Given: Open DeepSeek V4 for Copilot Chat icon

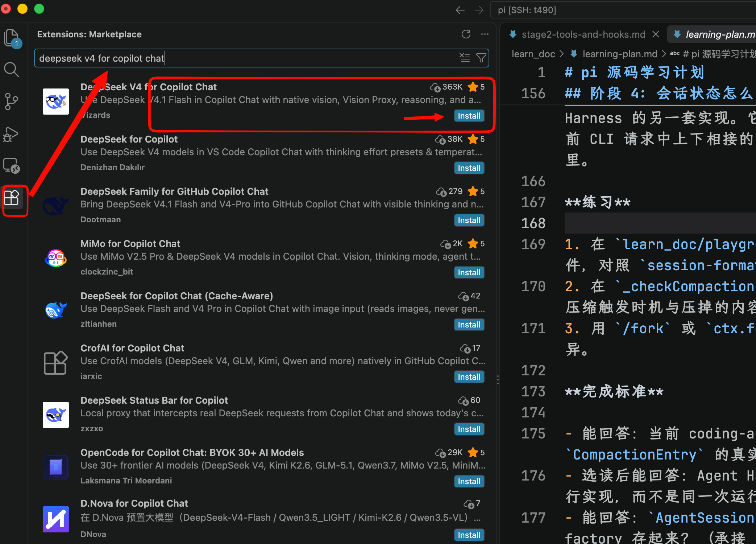Looking at the screenshot, I should click(x=56, y=102).
